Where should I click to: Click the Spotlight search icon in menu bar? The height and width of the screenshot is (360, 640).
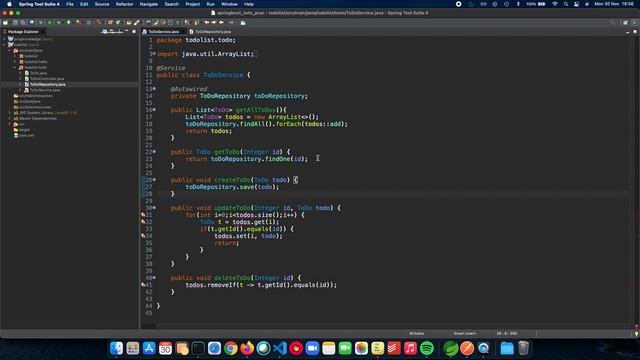click(566, 4)
